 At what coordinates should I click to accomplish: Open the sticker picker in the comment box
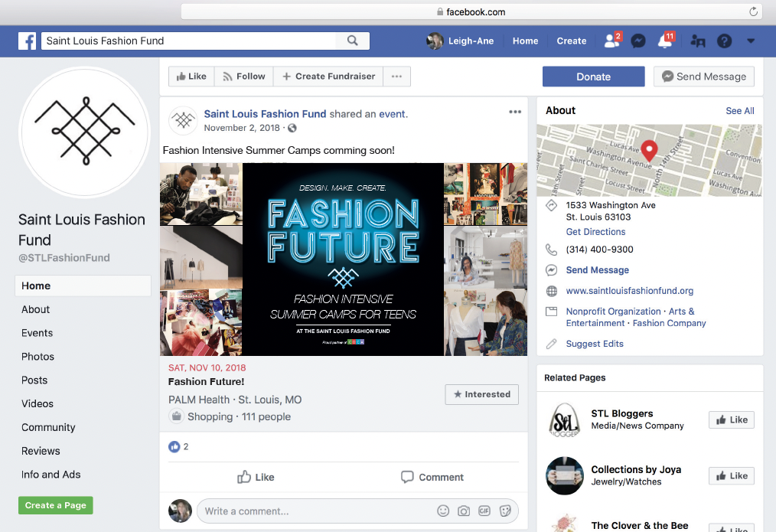click(504, 511)
